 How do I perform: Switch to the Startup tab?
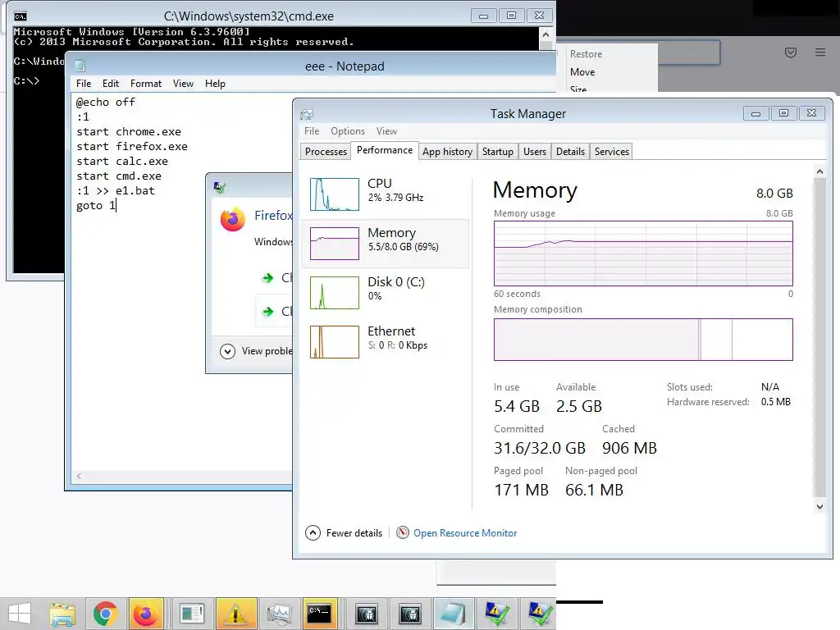pyautogui.click(x=498, y=152)
